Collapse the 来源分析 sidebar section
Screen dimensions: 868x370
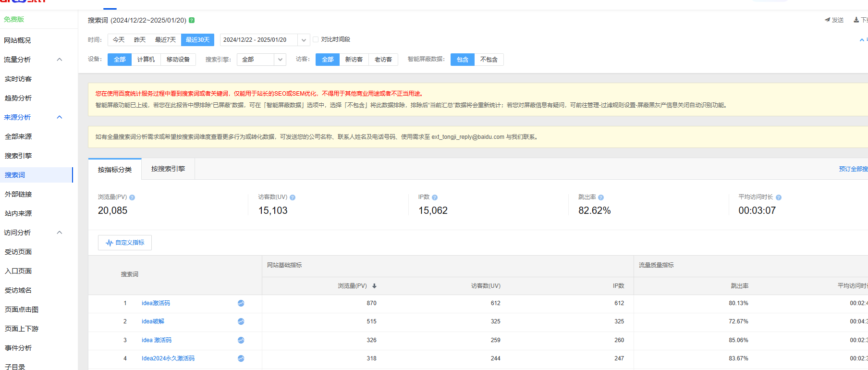coord(60,117)
